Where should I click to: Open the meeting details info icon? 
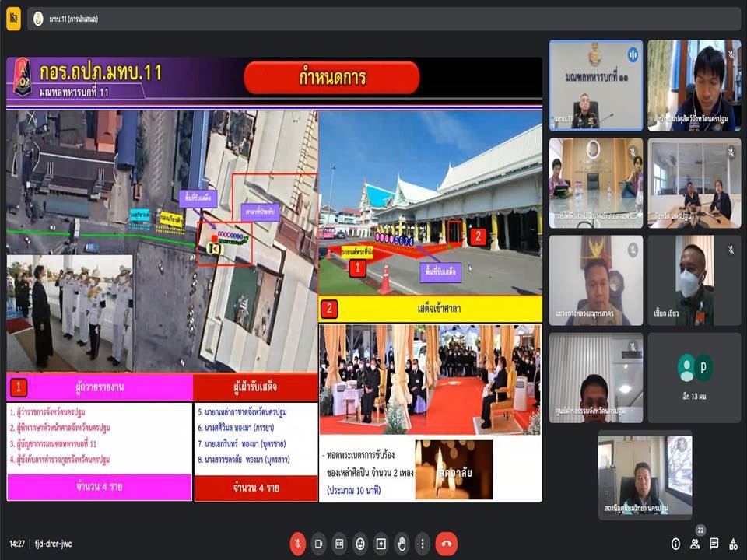click(x=675, y=544)
